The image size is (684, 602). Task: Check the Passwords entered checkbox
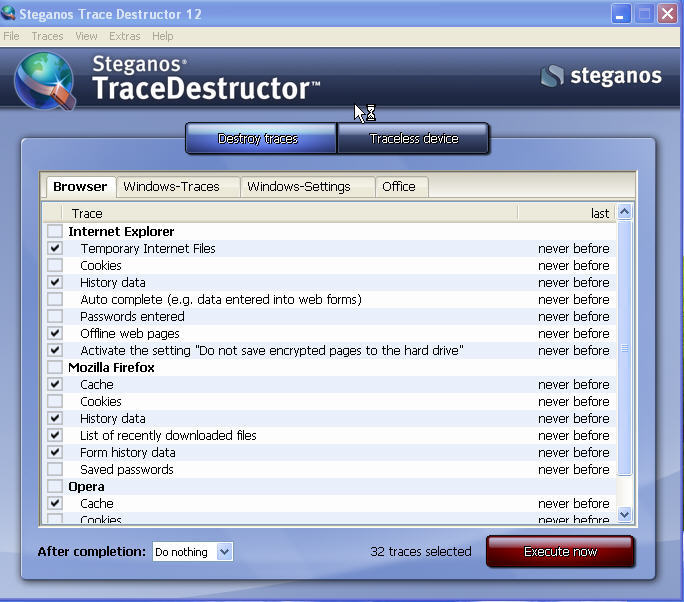(x=55, y=316)
